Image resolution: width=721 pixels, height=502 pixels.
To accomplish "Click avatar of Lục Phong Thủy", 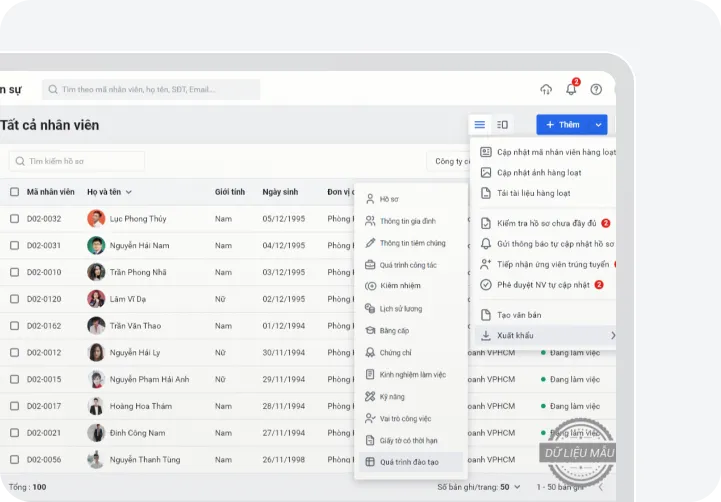I will 96,219.
